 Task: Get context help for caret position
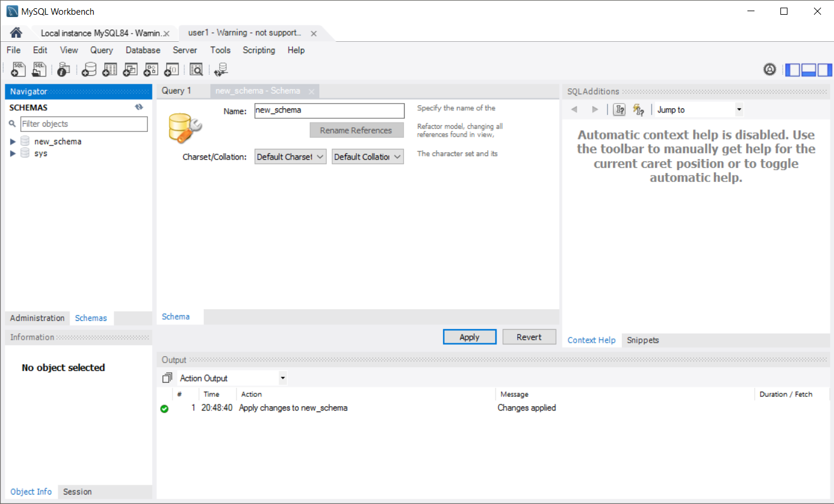[x=620, y=110]
